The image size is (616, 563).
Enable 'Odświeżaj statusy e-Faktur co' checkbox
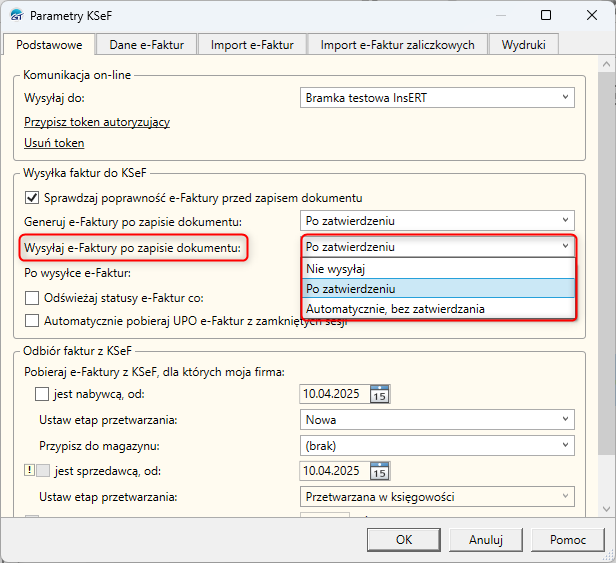click(32, 297)
